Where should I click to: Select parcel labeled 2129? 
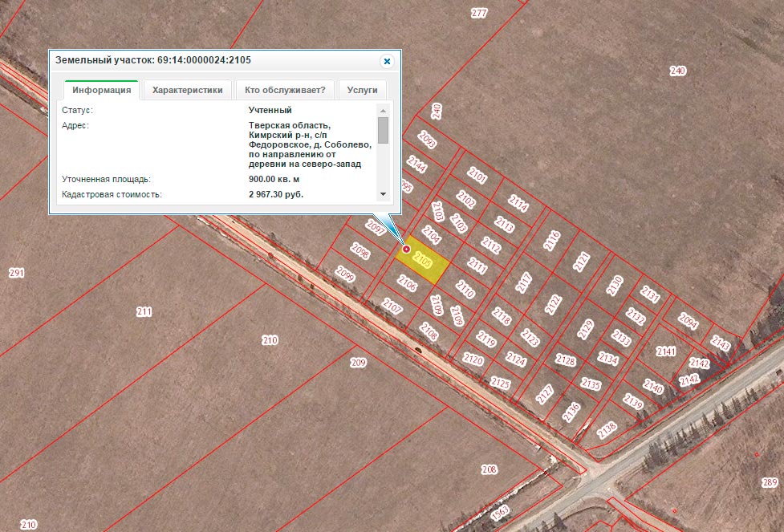coord(585,330)
